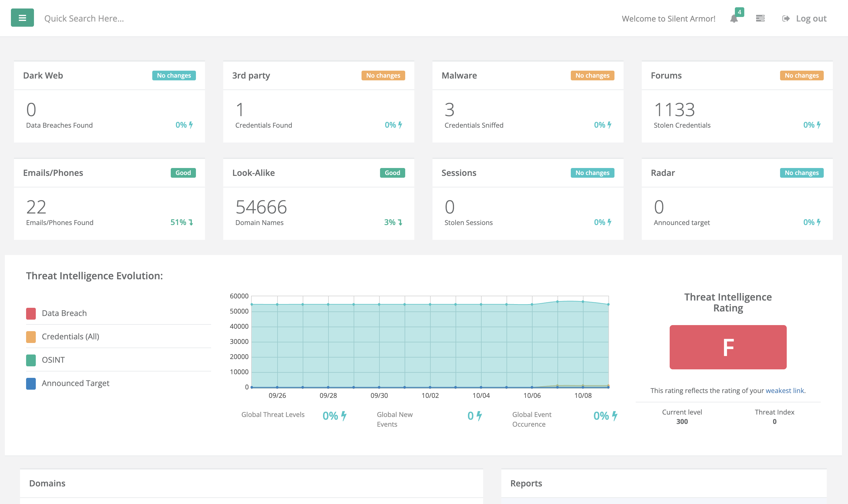The height and width of the screenshot is (504, 848).
Task: Click the lightning icon on the Dark Web card
Action: [x=191, y=125]
